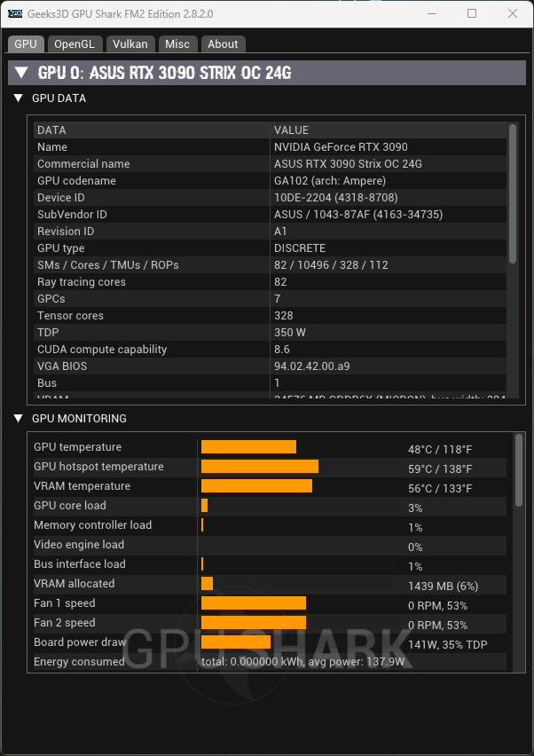534x756 pixels.
Task: Select the 'GA102 (arch: Ampere)' value
Action: (330, 181)
